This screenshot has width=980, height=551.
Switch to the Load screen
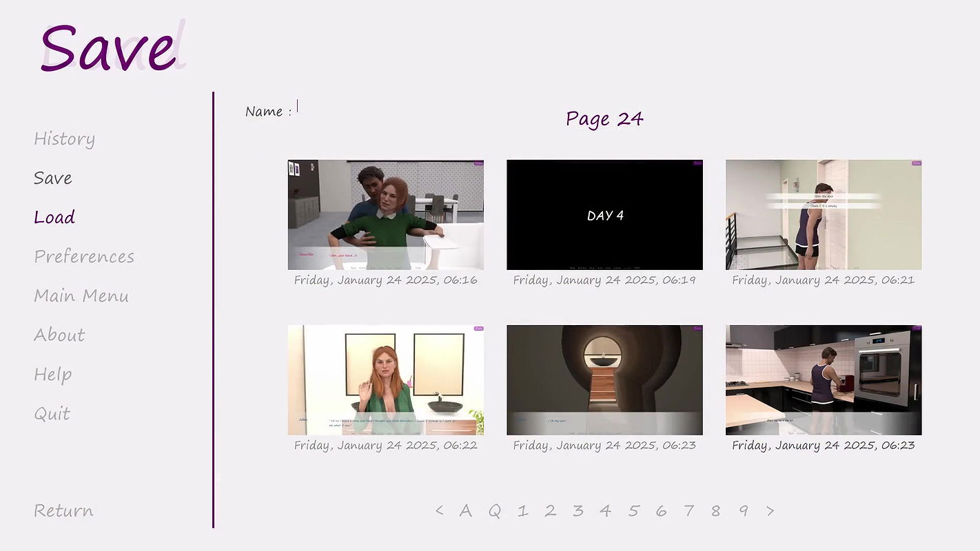pyautogui.click(x=54, y=218)
